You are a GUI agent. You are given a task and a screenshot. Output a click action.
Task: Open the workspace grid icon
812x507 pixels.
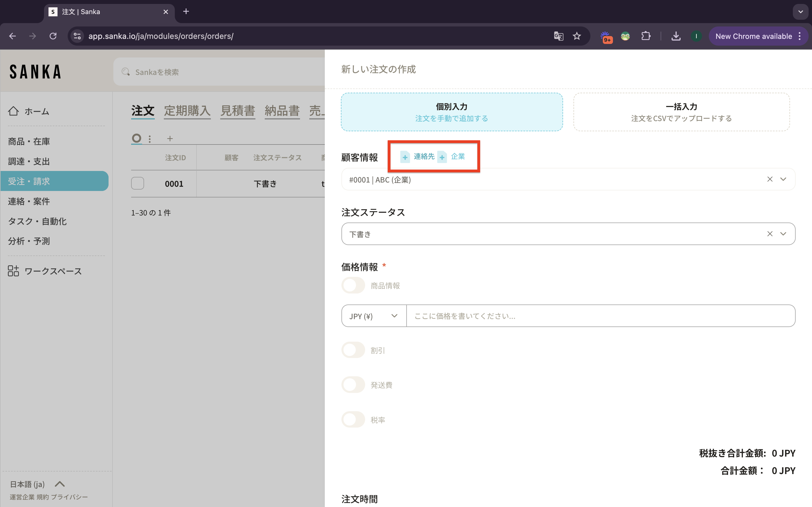(x=14, y=271)
